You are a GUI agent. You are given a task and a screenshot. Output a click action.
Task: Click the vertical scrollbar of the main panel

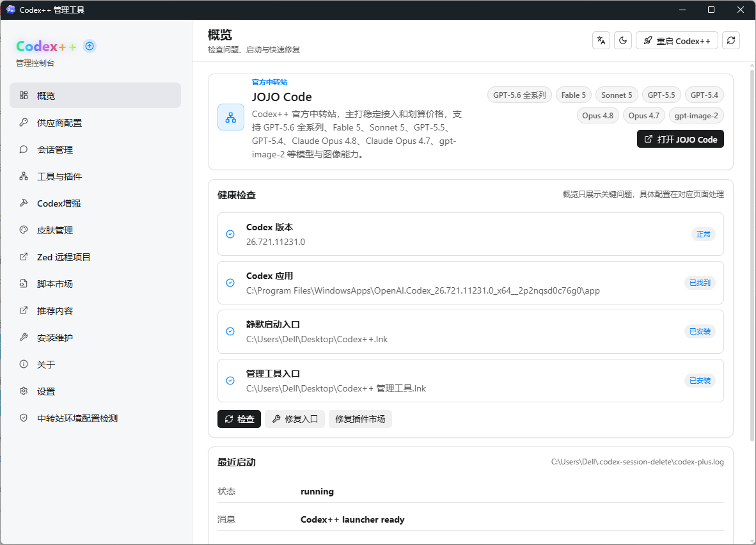[752, 256]
